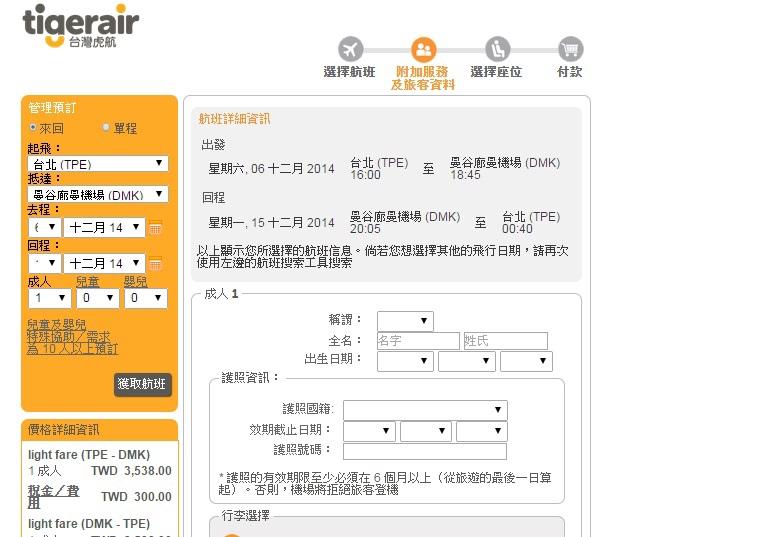Open the first 效期截止日期 expiry dropdown

(369, 431)
